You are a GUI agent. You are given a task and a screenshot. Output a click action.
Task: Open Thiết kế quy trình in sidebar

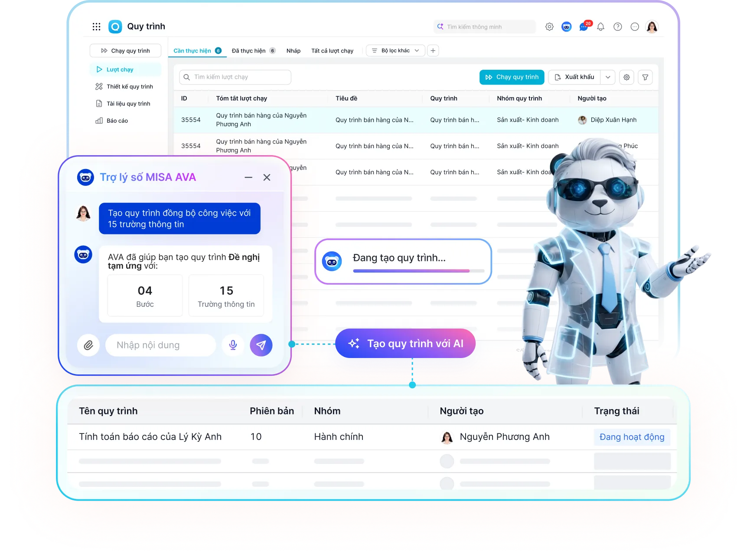coord(125,87)
